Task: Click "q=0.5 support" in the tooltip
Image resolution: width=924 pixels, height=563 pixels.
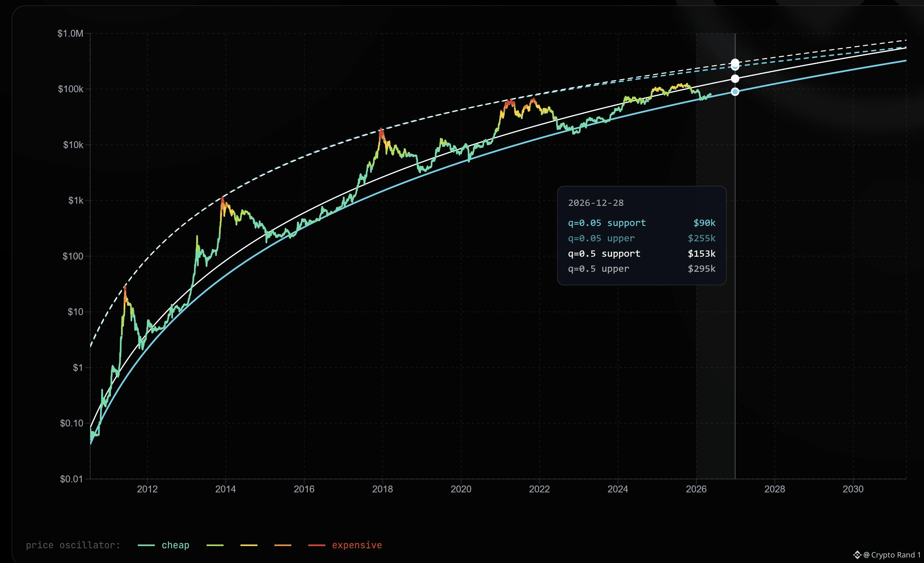Action: point(604,254)
